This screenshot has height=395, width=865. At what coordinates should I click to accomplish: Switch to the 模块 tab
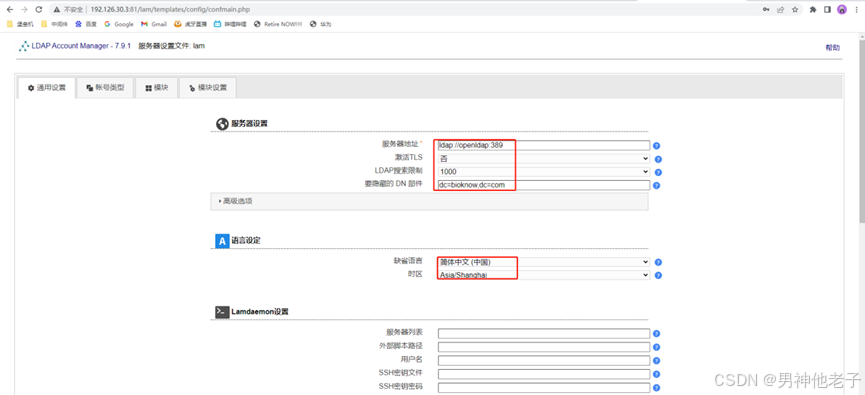(157, 88)
